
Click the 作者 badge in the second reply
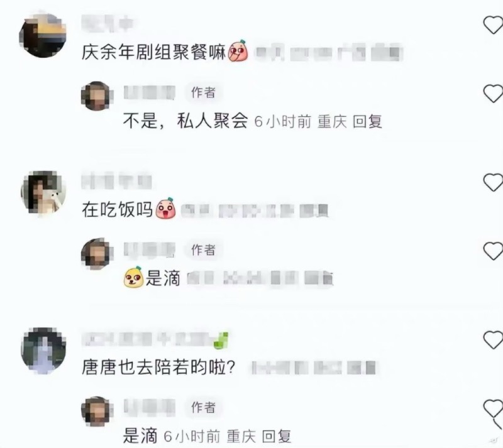203,250
